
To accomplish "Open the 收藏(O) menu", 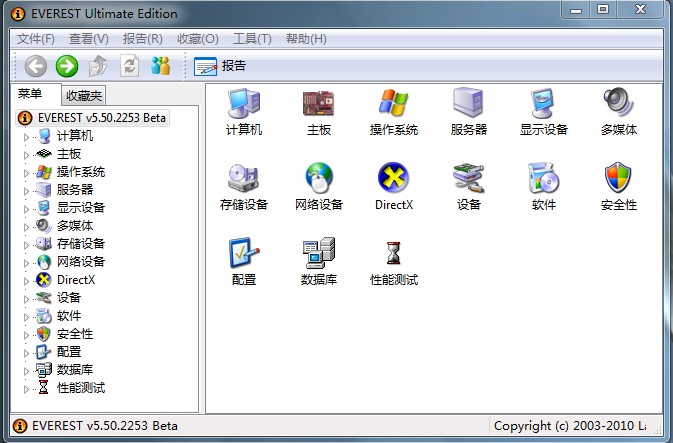I will coord(198,39).
